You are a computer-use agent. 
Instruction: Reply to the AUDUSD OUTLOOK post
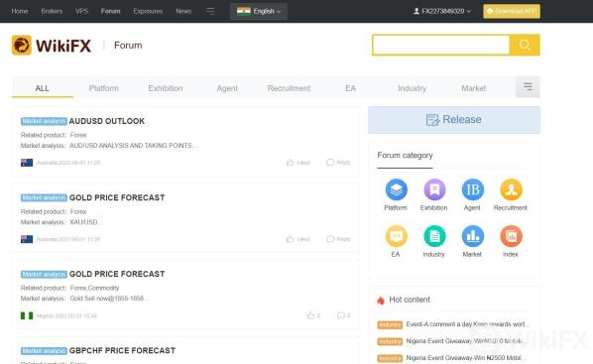[338, 163]
